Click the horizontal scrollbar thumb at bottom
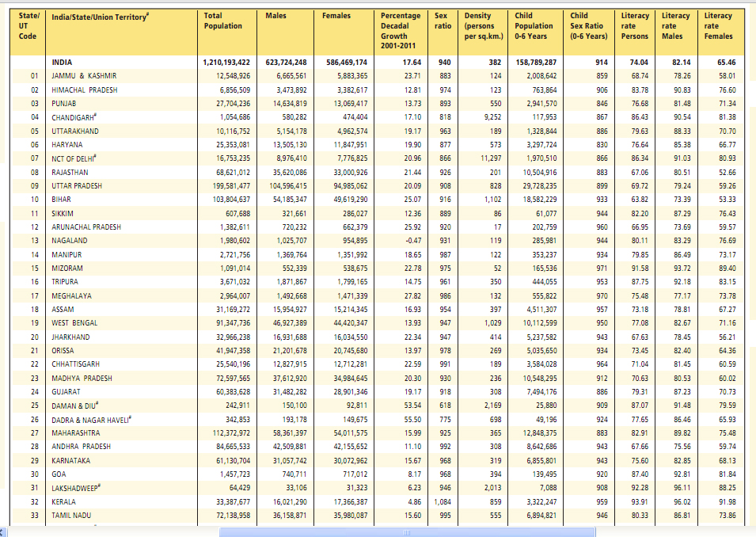Viewport: 756px width, 537px height. [407, 532]
